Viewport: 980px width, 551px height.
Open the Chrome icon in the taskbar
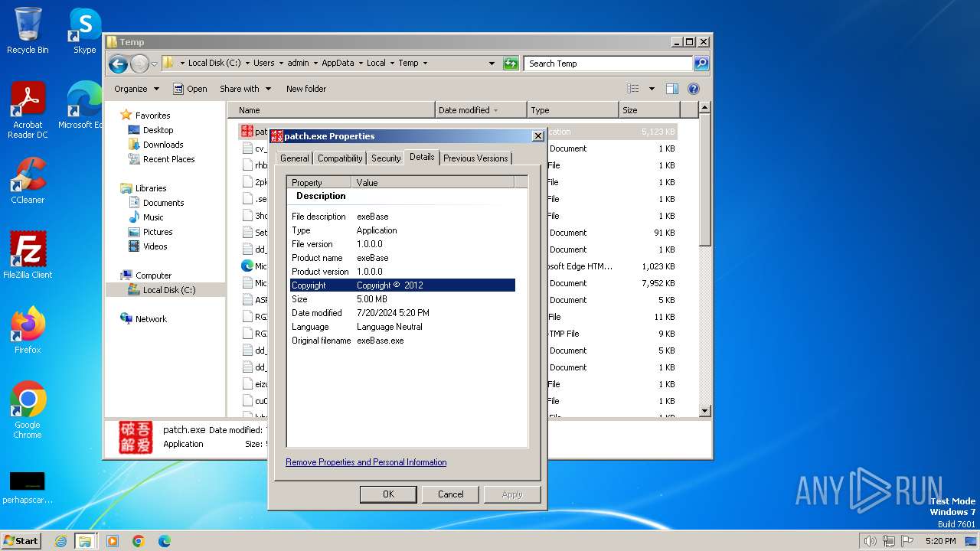pos(139,541)
